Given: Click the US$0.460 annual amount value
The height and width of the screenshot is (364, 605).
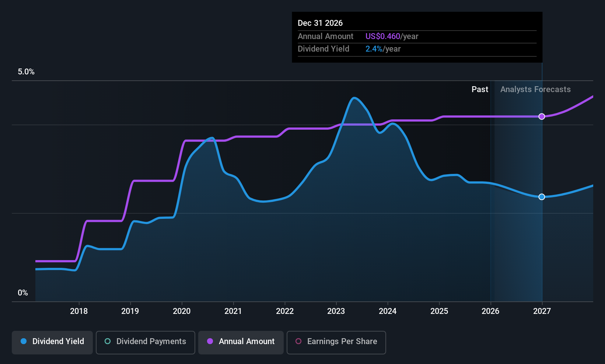Looking at the screenshot, I should [x=382, y=36].
